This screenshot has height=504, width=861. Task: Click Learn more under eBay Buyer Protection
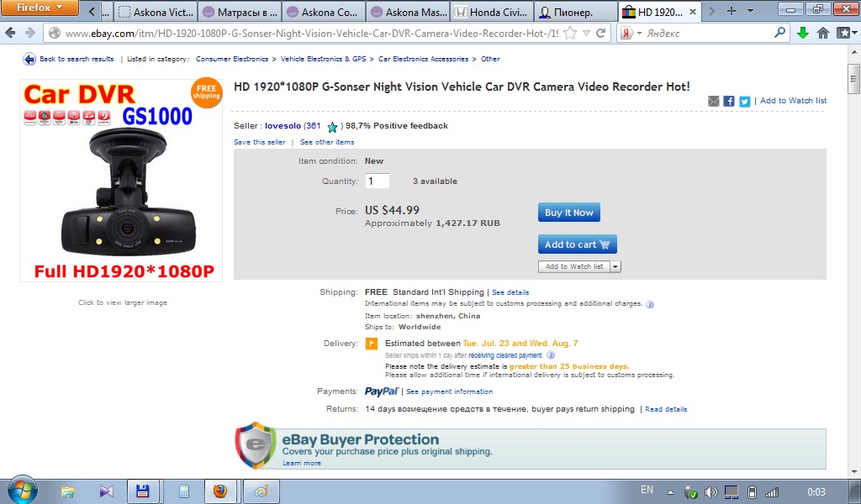click(x=302, y=464)
